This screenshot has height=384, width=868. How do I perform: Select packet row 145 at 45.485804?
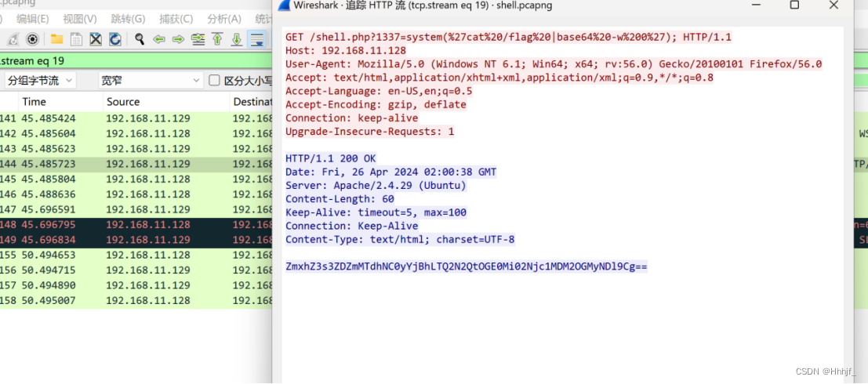[x=136, y=179]
